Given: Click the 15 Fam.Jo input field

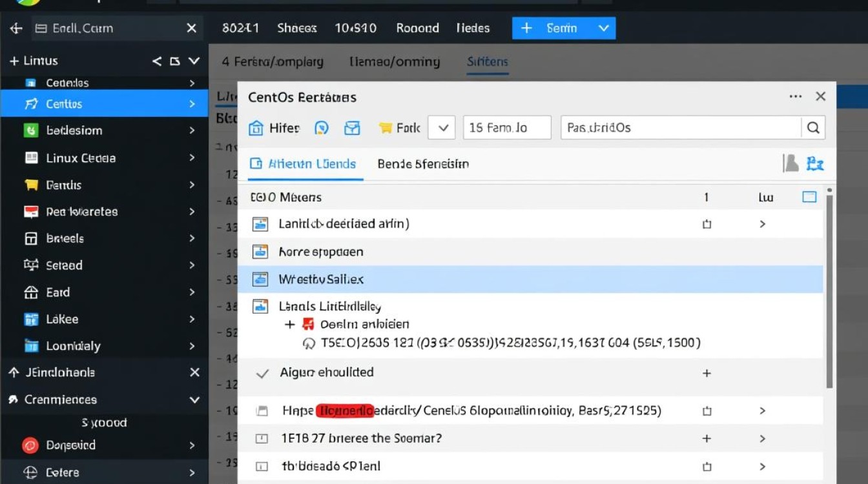Looking at the screenshot, I should pos(507,128).
